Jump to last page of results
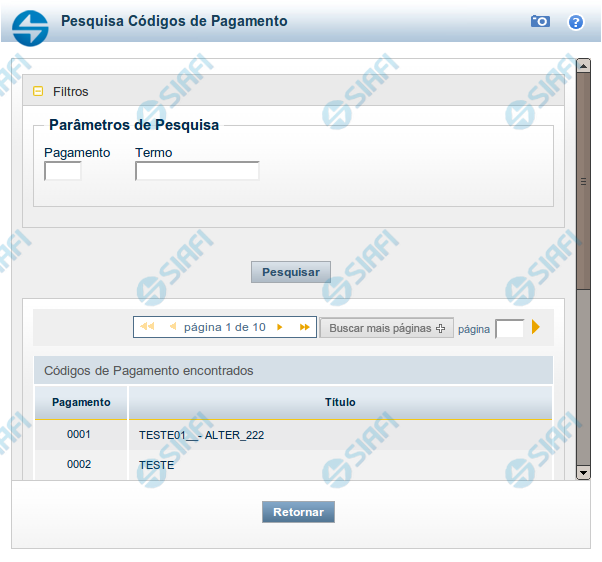The image size is (602, 562). [304, 327]
